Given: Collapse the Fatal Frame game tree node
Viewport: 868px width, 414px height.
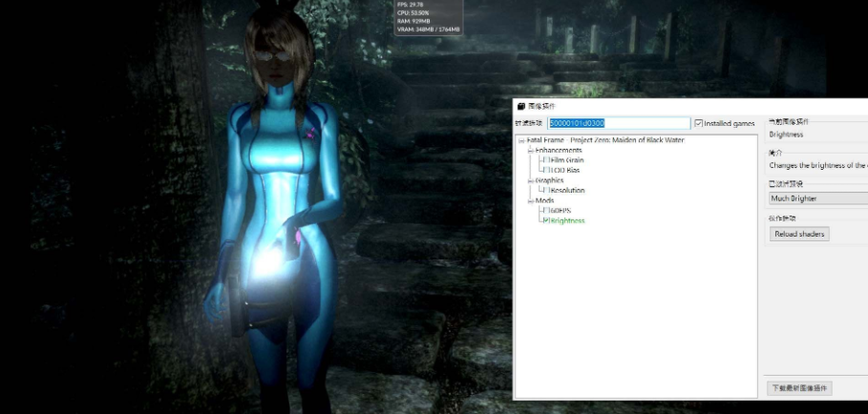Looking at the screenshot, I should pos(521,140).
